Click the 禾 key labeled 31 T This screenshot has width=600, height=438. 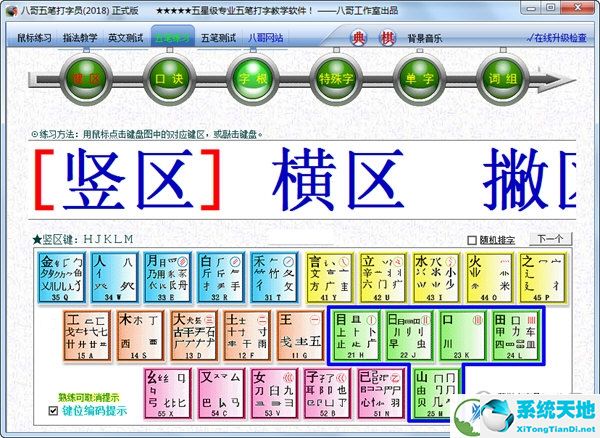click(274, 277)
